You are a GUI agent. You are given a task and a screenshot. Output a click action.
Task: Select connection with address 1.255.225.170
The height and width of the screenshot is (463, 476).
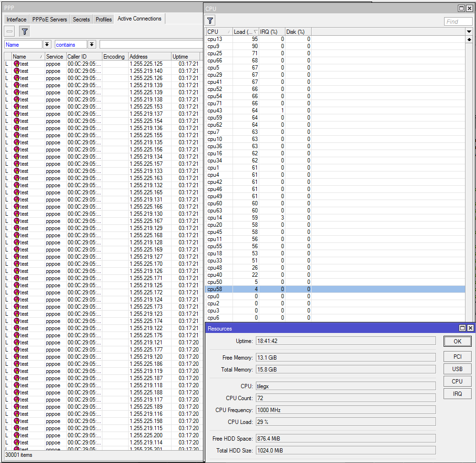[x=103, y=264]
